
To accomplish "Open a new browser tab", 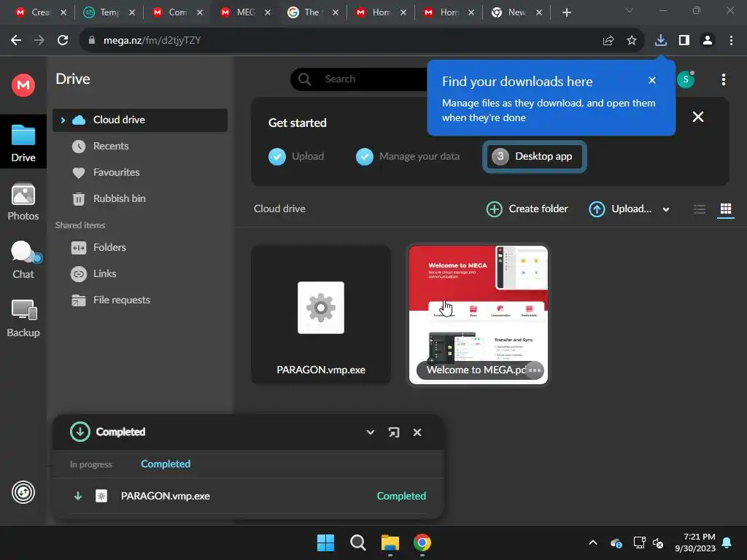I will tap(566, 12).
